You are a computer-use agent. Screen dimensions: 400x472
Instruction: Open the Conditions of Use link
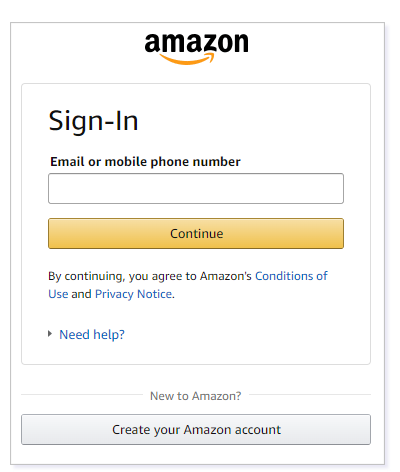click(x=188, y=285)
